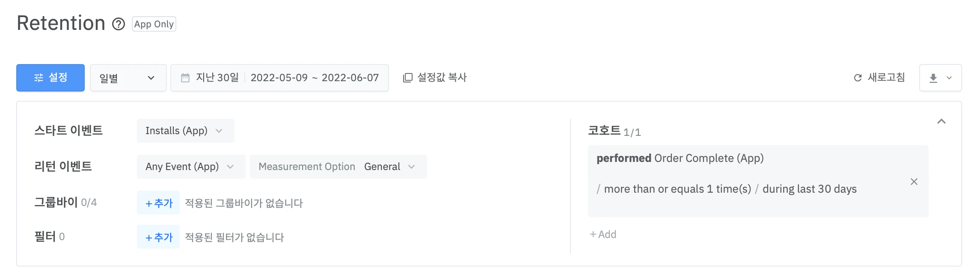The image size is (980, 276).
Task: Collapse the settings panel with the chevron
Action: 941,122
